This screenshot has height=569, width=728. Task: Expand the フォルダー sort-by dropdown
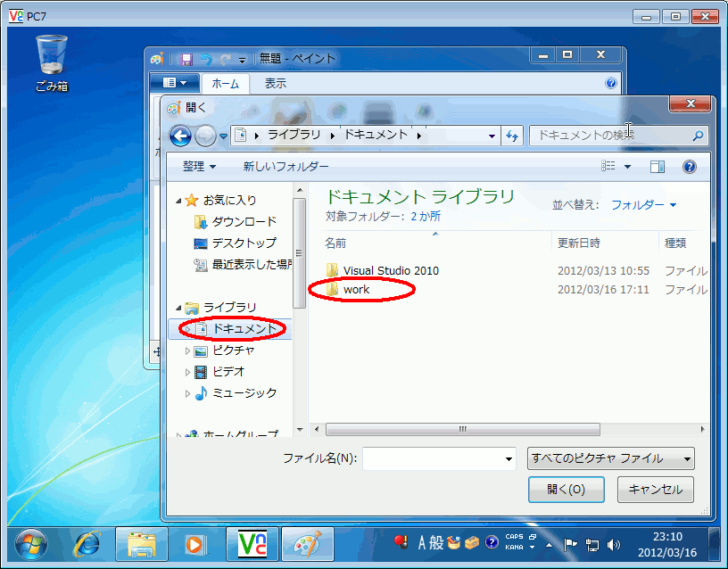643,205
